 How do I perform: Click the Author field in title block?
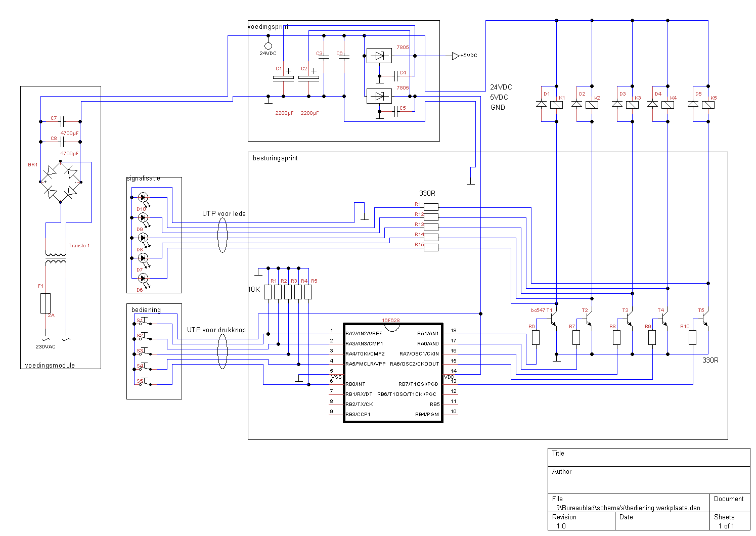tap(649, 479)
